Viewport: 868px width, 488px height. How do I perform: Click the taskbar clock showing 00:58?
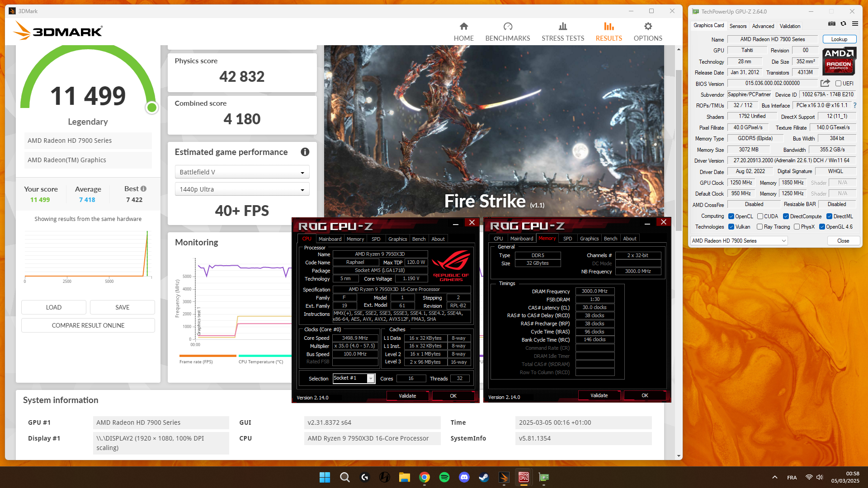pyautogui.click(x=845, y=477)
